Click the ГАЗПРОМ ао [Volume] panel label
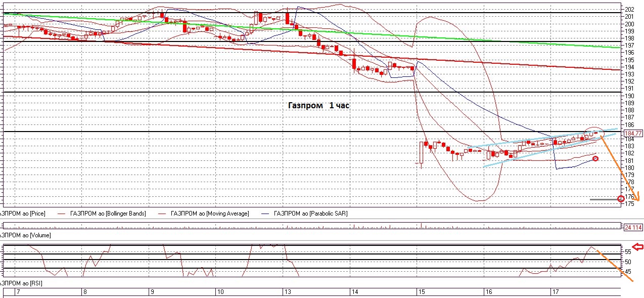The width and height of the screenshot is (644, 298). (25, 235)
